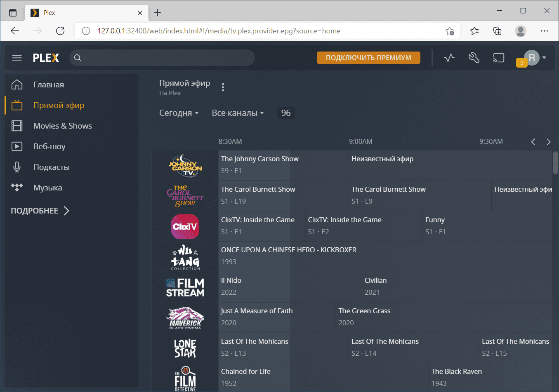Screen dimensions: 559x392
Task: Click the guide vertical scrollbar thumb
Action: [x=555, y=163]
